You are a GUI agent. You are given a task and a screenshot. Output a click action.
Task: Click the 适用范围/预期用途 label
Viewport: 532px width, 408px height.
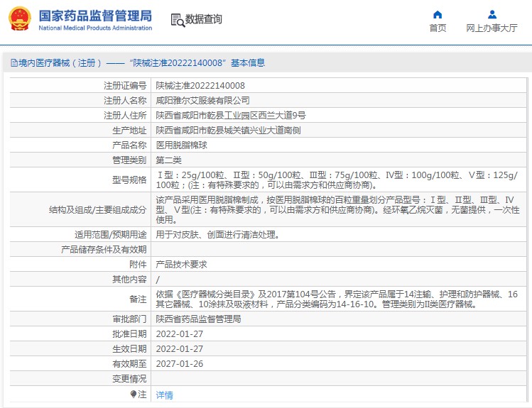pos(111,234)
